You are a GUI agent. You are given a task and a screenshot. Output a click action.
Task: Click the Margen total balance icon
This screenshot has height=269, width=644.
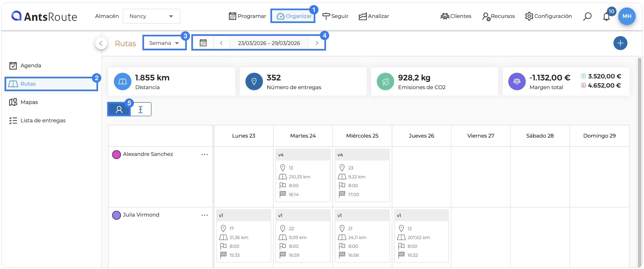pos(517,82)
